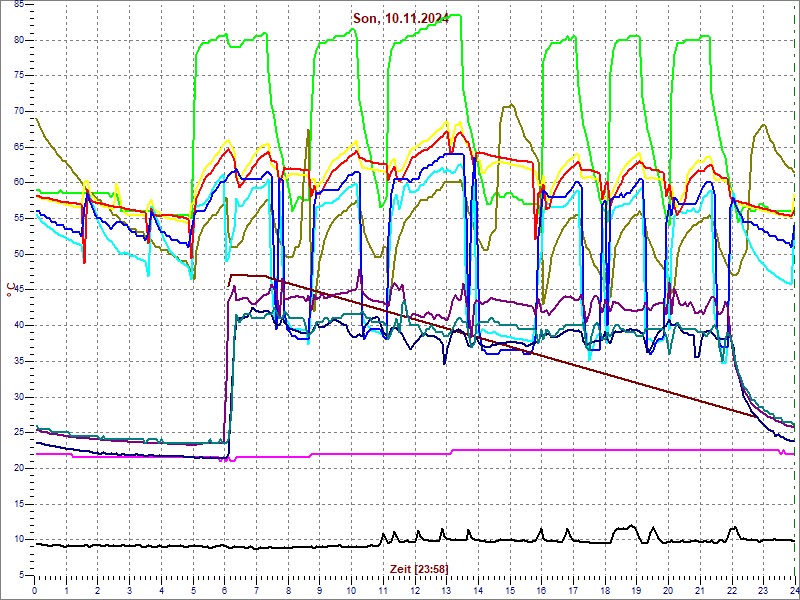Image resolution: width=800 pixels, height=600 pixels.
Task: Click hour 16 on the time axis
Action: (x=541, y=589)
